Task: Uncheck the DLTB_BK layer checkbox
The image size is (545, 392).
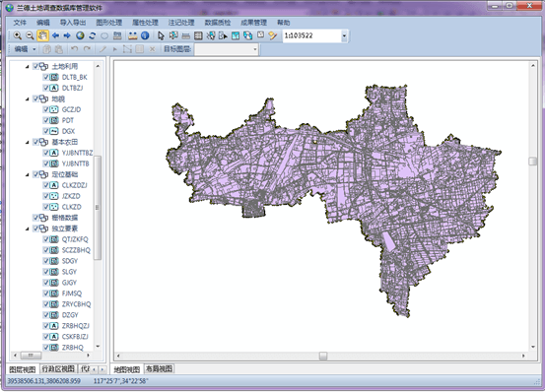Action: pos(46,77)
